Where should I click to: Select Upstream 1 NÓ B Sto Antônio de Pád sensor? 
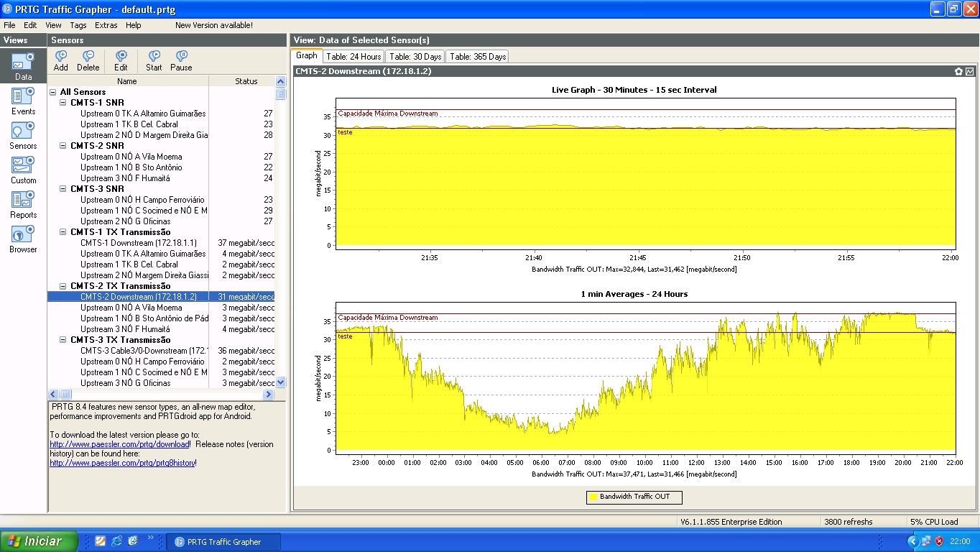point(144,318)
